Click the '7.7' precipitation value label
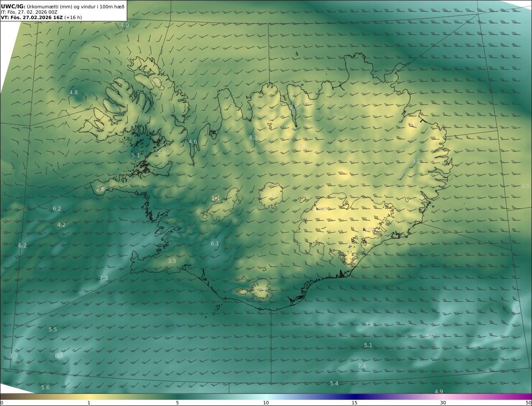Viewport: 532px width, 406px height. click(14, 356)
